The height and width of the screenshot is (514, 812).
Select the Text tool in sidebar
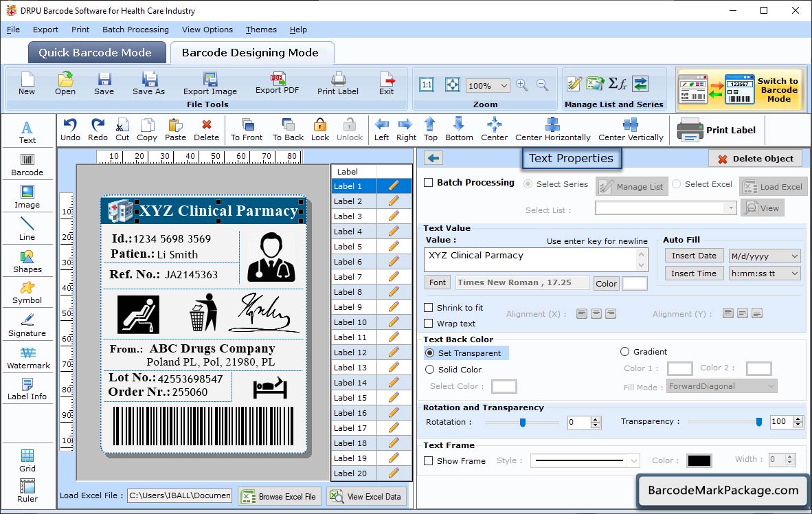click(x=27, y=132)
